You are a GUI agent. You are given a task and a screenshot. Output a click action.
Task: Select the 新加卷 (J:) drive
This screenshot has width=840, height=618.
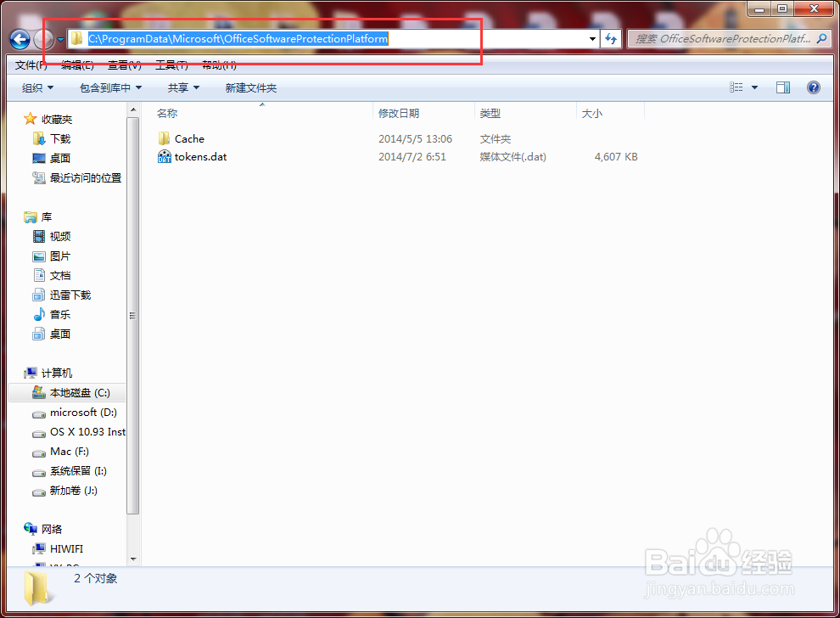click(x=73, y=491)
